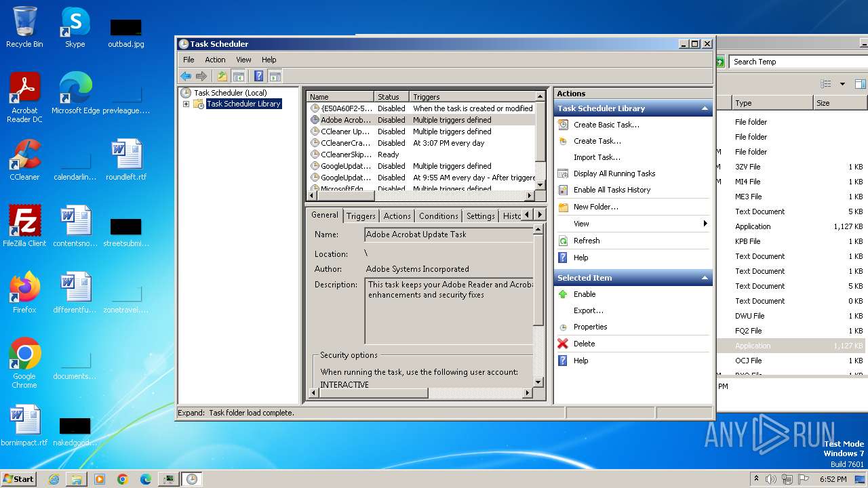Open Internet Explorer from the taskbar

click(x=54, y=479)
